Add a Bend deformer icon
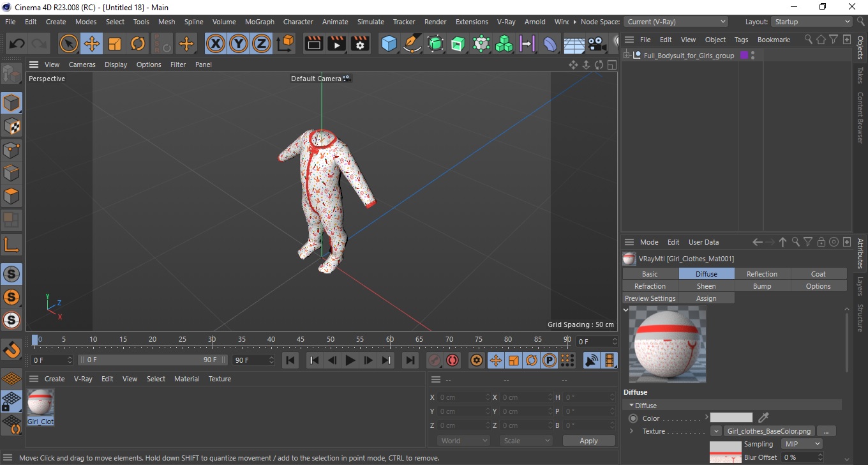Screen dimensions: 868x465 tap(550, 43)
